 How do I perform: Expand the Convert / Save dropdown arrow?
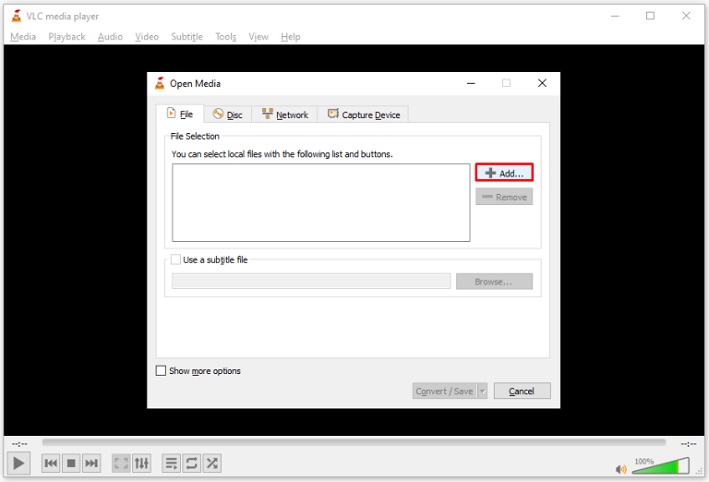click(482, 391)
